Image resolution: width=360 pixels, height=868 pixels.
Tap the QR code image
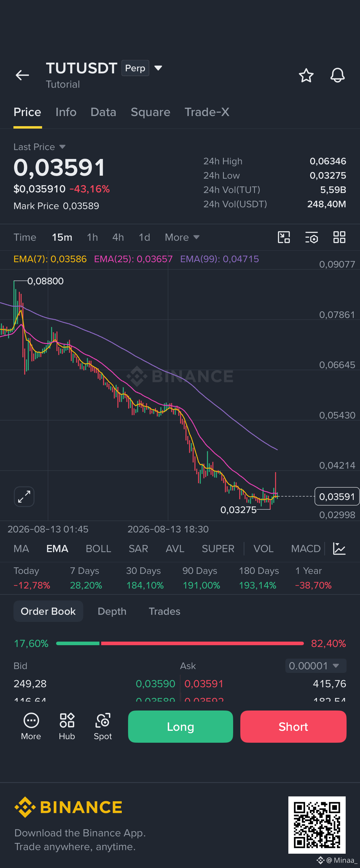pos(317,824)
